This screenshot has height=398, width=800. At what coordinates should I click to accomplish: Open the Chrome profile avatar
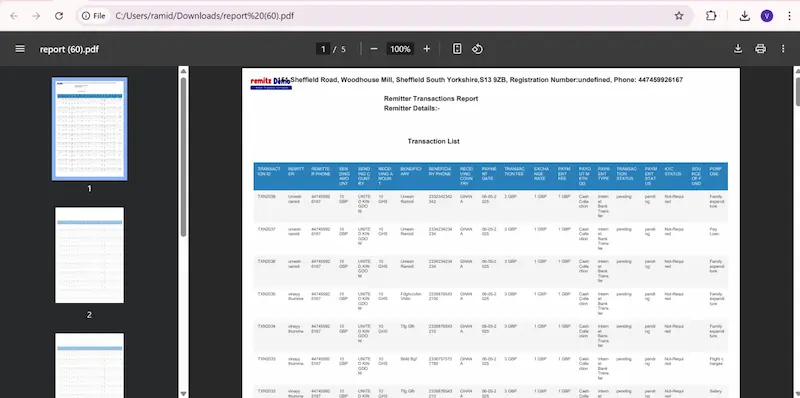(766, 16)
